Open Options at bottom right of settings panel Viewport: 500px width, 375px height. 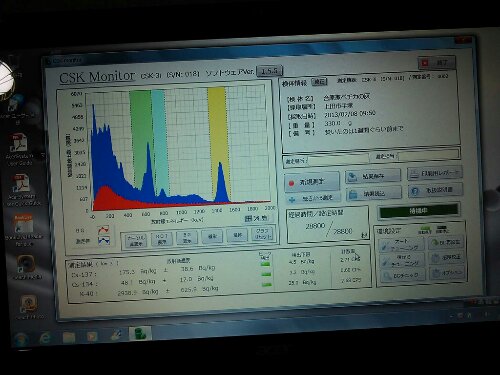[447, 273]
